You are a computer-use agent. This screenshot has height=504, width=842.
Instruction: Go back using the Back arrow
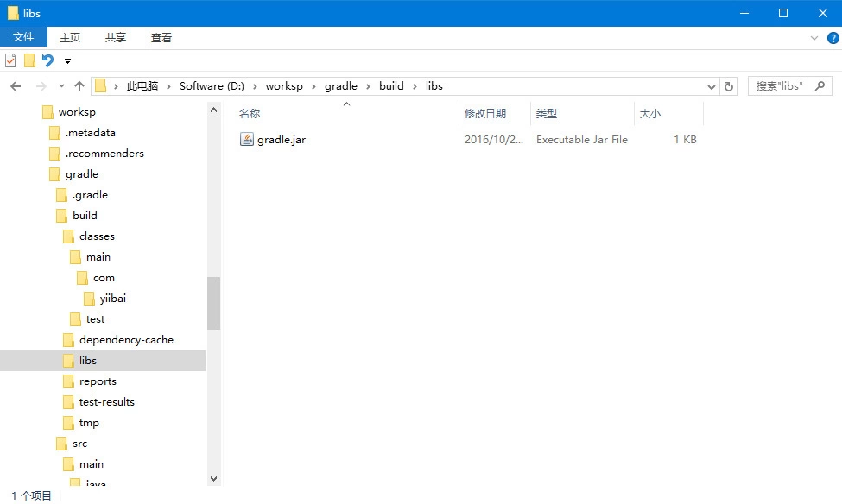click(16, 86)
